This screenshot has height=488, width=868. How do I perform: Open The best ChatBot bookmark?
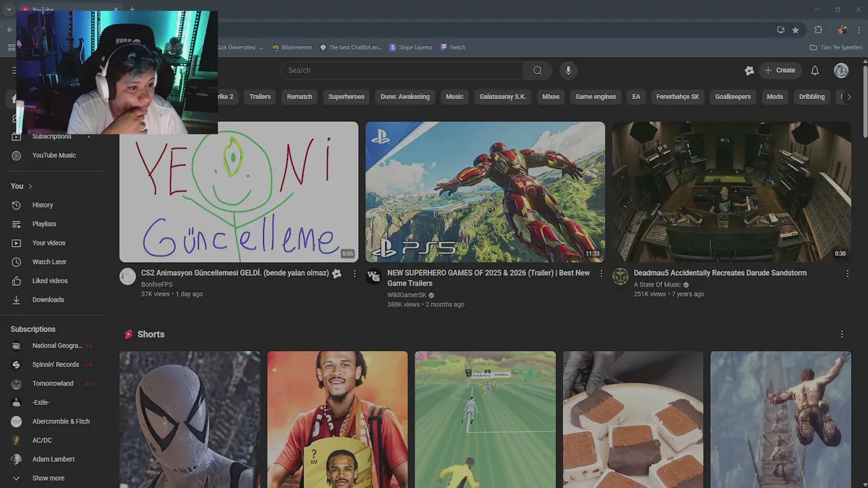pyautogui.click(x=351, y=47)
